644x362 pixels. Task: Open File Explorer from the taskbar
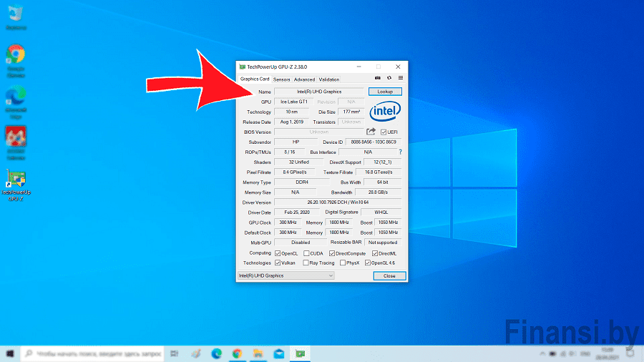pos(258,353)
